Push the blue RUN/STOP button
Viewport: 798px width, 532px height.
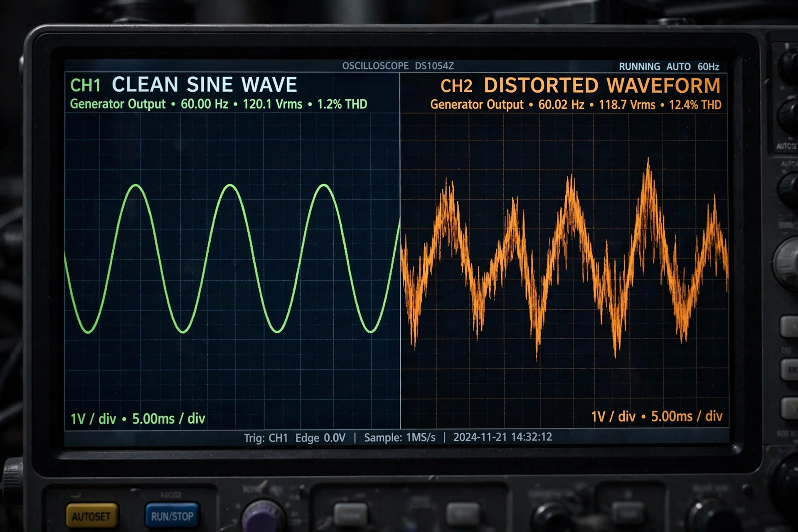click(172, 516)
